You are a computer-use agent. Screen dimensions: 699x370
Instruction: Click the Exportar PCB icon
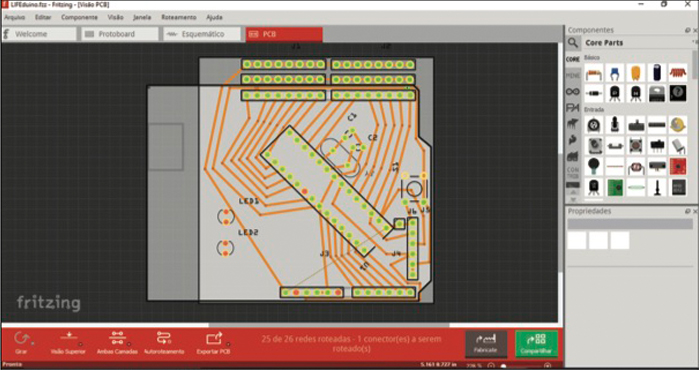point(214,338)
